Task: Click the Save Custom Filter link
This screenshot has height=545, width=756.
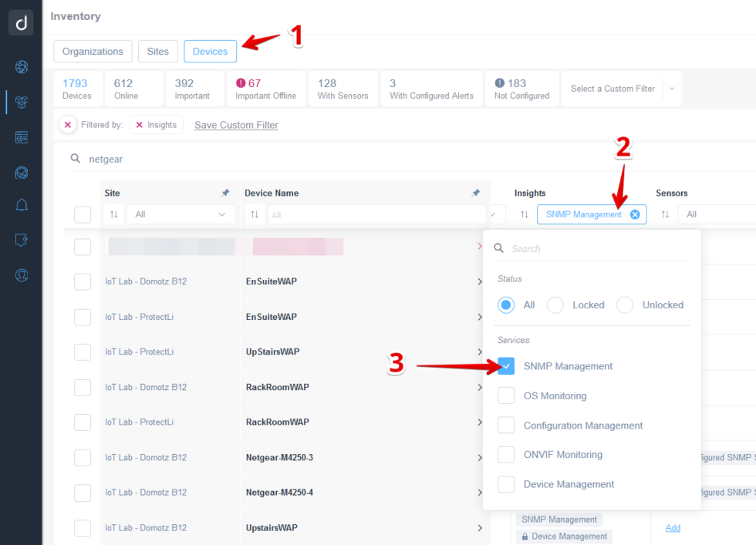Action: point(236,124)
